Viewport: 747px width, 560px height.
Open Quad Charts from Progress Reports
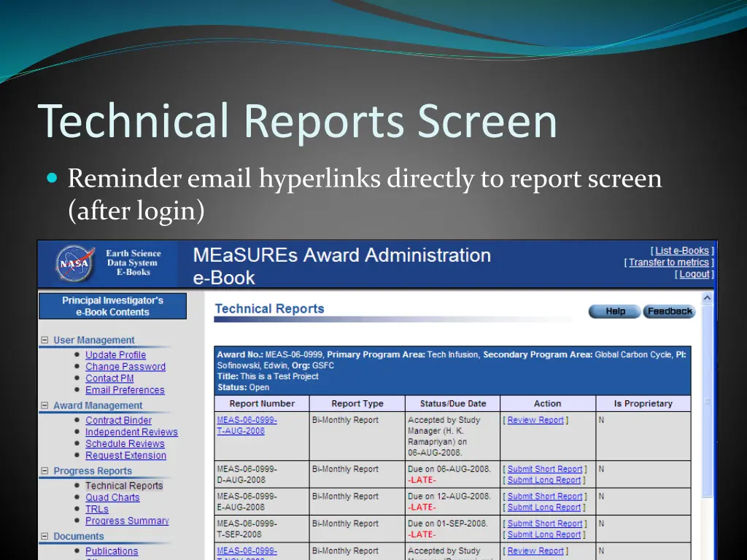[x=112, y=497]
